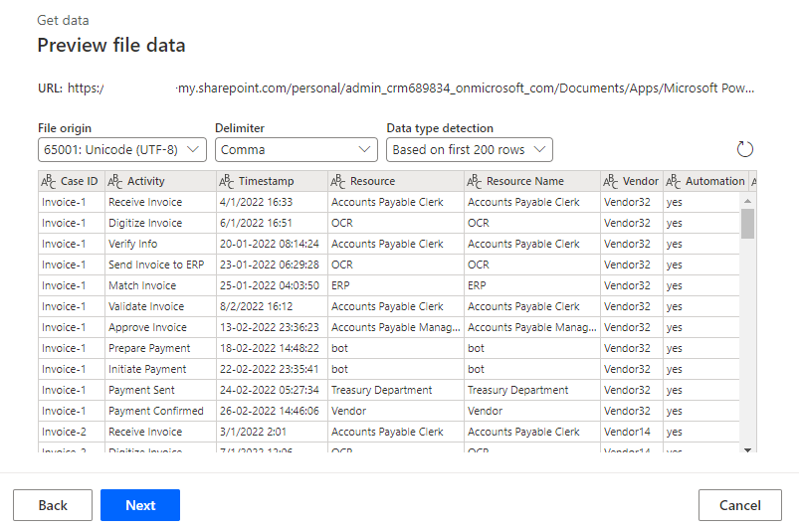Click 'ERP' in the Resource column

click(396, 285)
